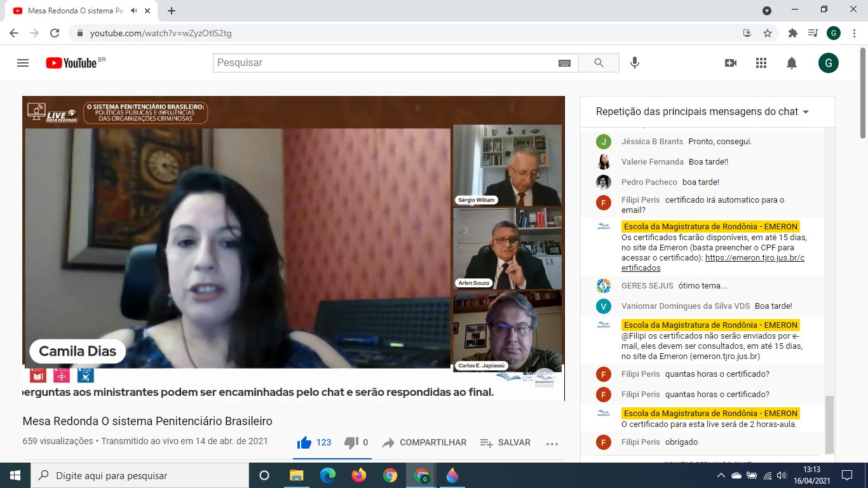Click the chat panel scrollbar thumb
The width and height of the screenshot is (868, 488).
[829, 424]
